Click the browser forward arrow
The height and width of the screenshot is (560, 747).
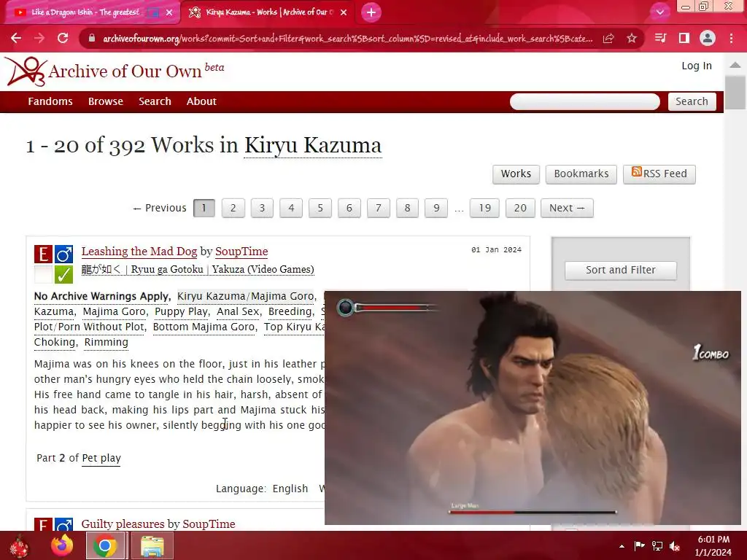[x=39, y=38]
